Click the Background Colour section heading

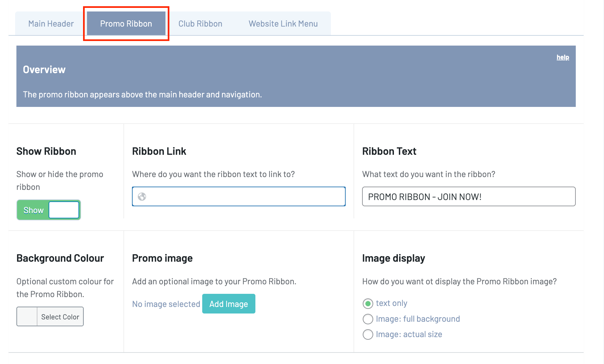click(60, 258)
